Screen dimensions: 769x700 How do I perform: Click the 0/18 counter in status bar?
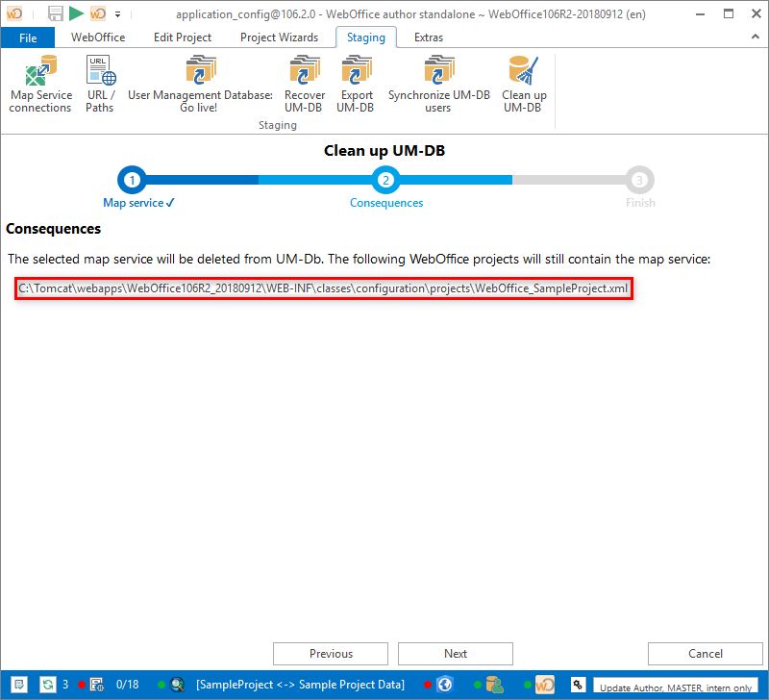[128, 685]
